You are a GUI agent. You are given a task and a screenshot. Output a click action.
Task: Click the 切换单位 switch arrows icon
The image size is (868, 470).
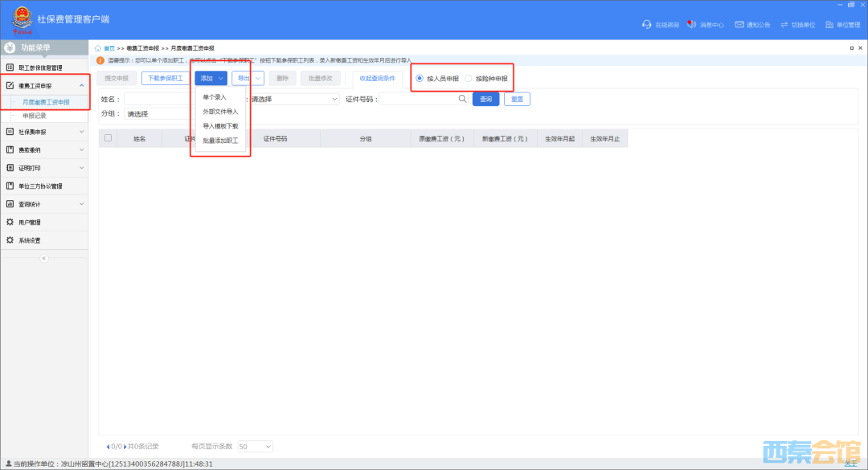coord(784,25)
